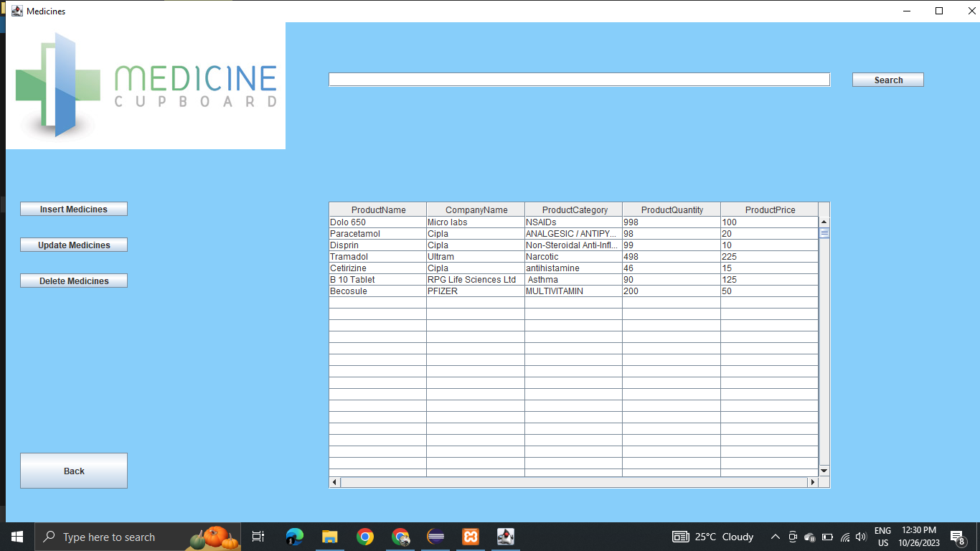Click the Medicine Cupboard logo
The height and width of the screenshot is (551, 980).
pyautogui.click(x=143, y=85)
